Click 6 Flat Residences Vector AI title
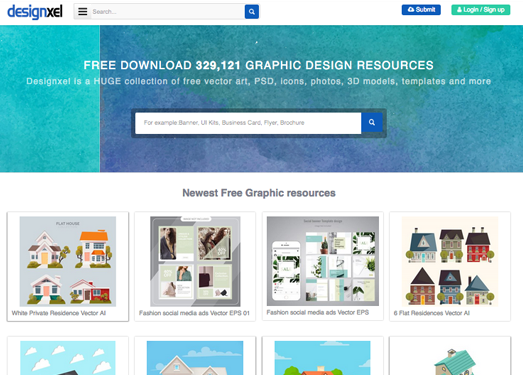This screenshot has height=375, width=523. pos(432,313)
